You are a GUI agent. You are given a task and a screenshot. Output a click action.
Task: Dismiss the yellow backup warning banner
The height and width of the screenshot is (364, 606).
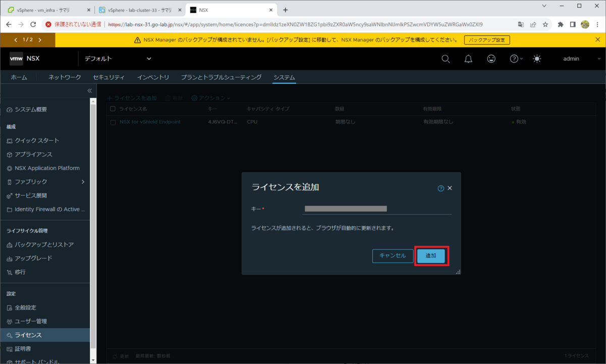[x=598, y=40]
